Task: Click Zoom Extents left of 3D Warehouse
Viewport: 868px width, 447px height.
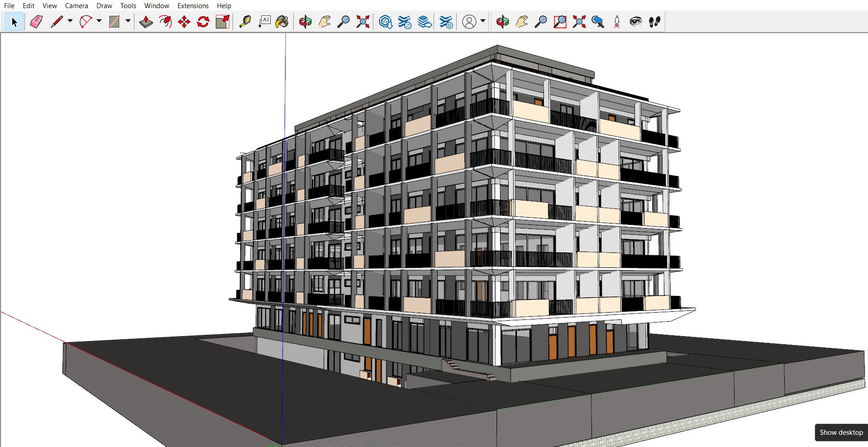Action: [x=362, y=22]
